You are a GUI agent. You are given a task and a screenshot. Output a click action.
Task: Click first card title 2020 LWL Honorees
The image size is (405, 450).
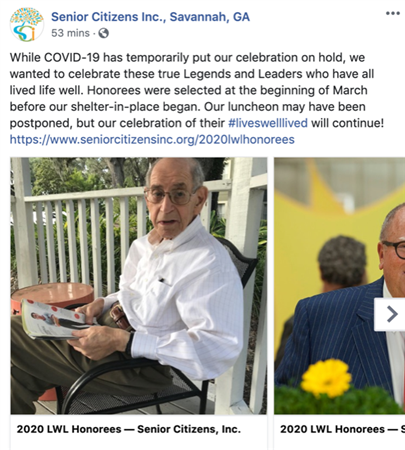(129, 429)
